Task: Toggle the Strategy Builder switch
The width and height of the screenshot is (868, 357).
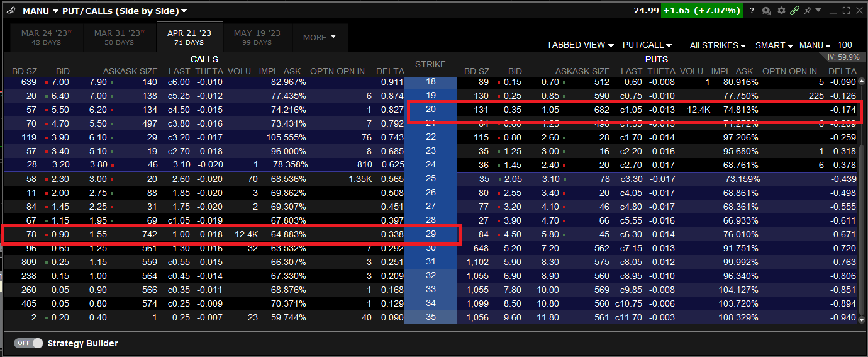Action: pyautogui.click(x=29, y=343)
